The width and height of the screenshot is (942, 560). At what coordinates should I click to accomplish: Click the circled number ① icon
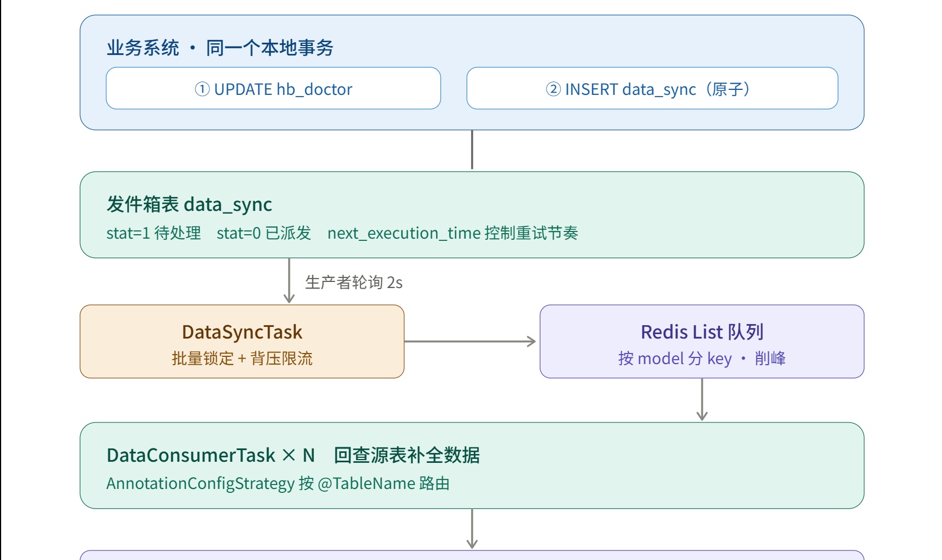(x=202, y=89)
